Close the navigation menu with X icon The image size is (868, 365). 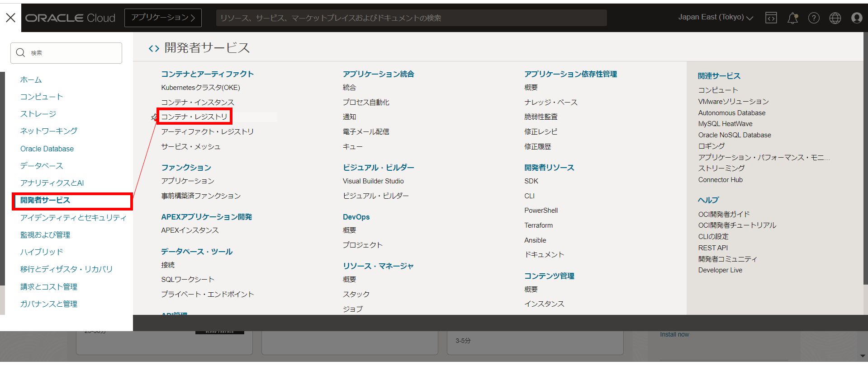(10, 18)
